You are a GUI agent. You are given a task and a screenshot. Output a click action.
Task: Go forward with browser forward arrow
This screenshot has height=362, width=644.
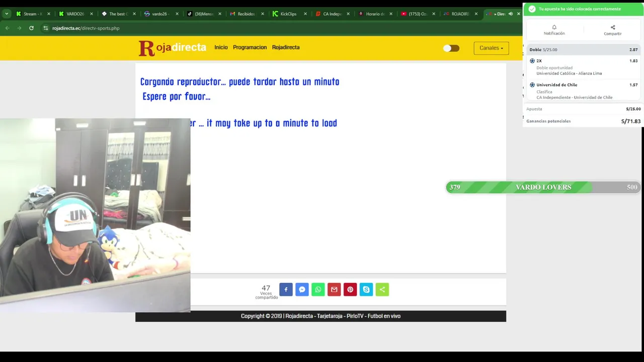pos(19,28)
